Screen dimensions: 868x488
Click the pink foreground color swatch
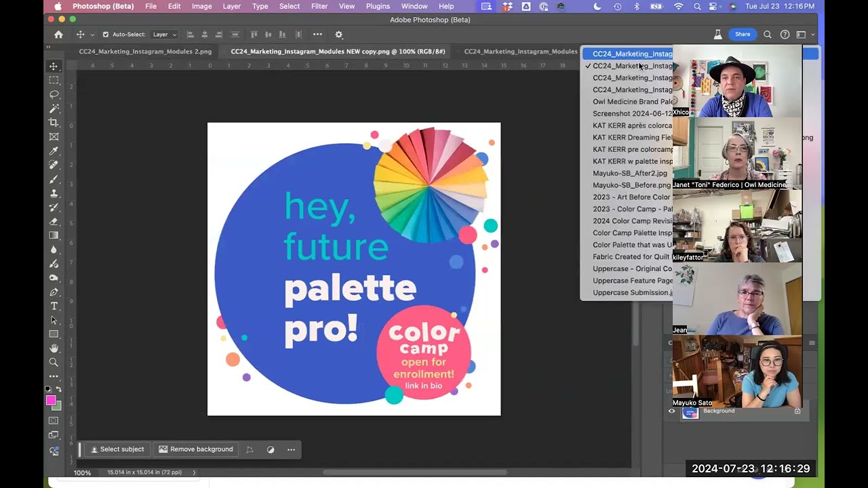[x=50, y=401]
